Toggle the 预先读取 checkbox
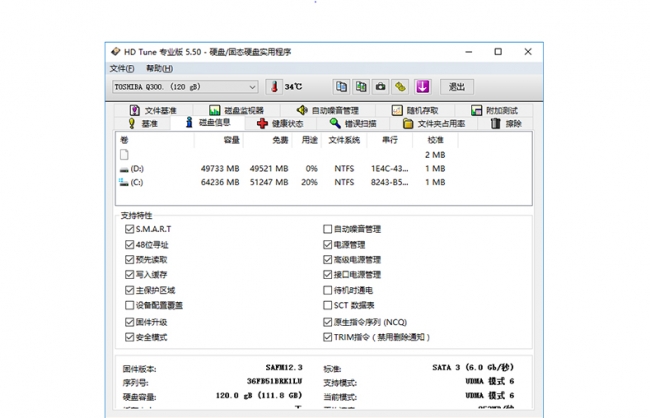The width and height of the screenshot is (650, 418). click(x=129, y=260)
